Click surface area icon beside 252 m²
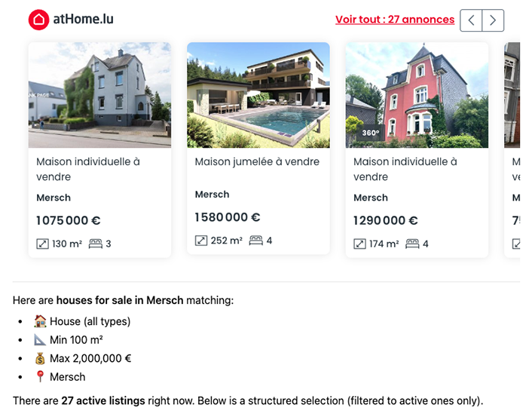Screen dimensions: 532x417 [201, 241]
